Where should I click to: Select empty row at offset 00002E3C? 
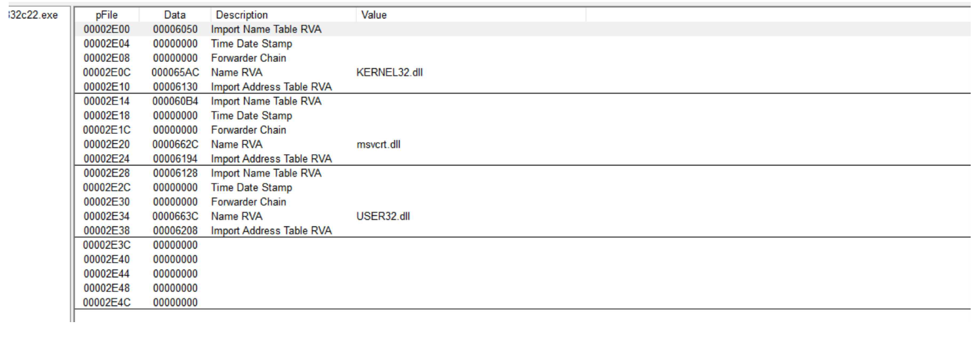(107, 245)
